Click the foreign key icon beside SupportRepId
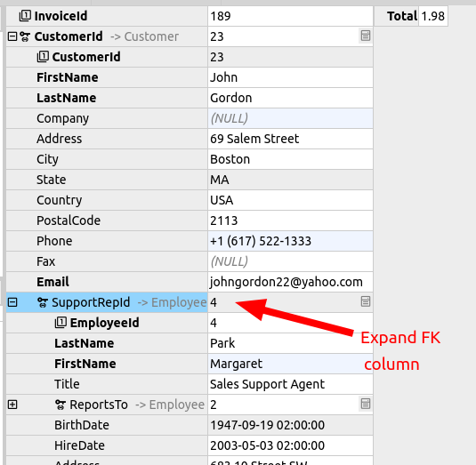The width and height of the screenshot is (476, 465). 43,302
